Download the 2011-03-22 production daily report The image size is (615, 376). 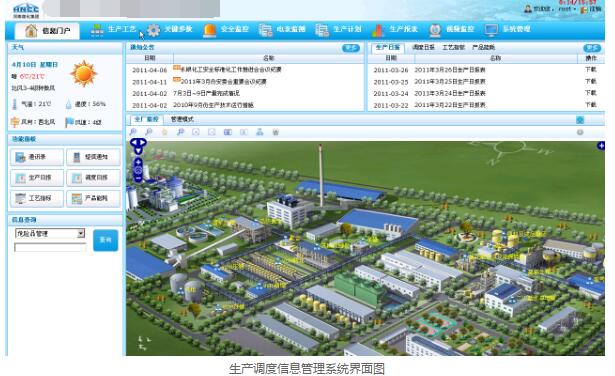[x=590, y=105]
